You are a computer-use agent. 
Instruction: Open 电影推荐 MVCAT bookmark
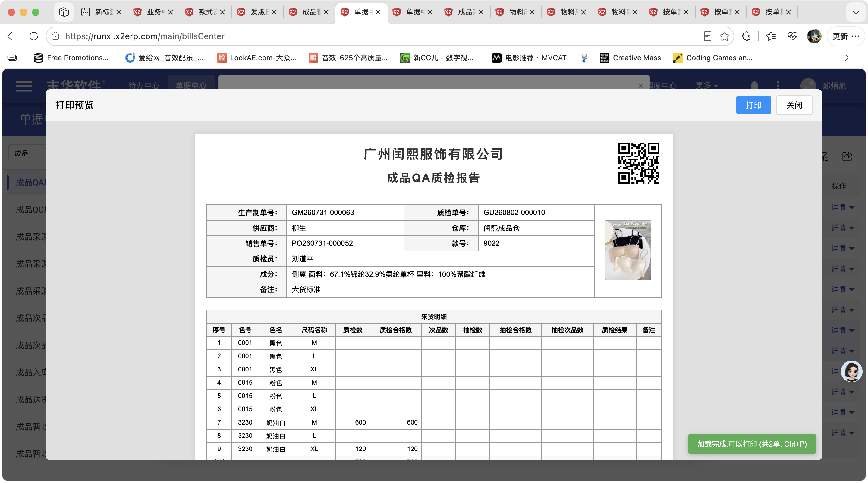click(x=529, y=58)
